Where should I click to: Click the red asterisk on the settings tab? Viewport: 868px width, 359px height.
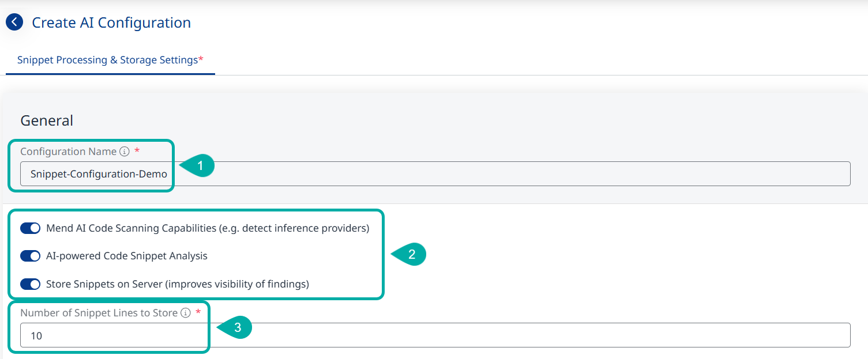pos(201,60)
